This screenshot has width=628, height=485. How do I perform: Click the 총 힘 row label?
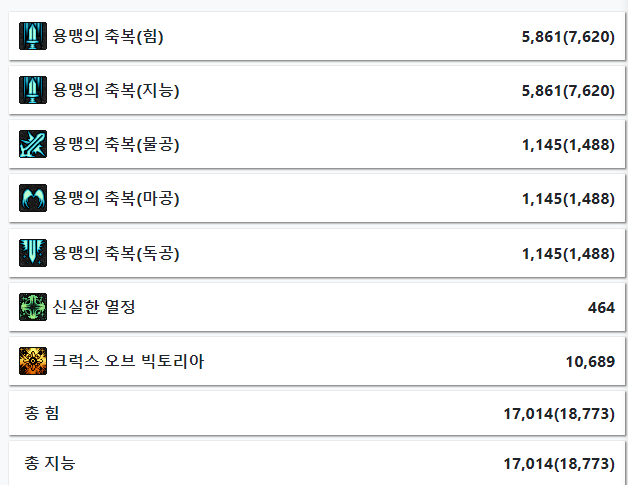coord(42,413)
